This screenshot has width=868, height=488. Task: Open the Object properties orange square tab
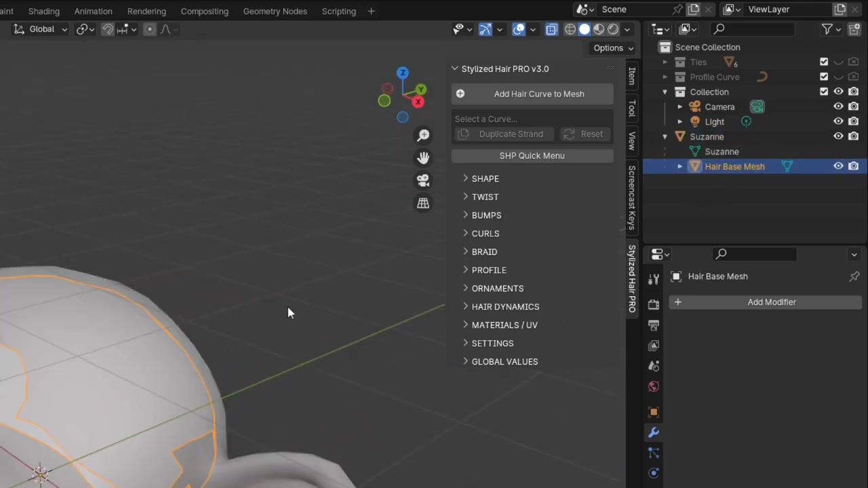pos(654,412)
